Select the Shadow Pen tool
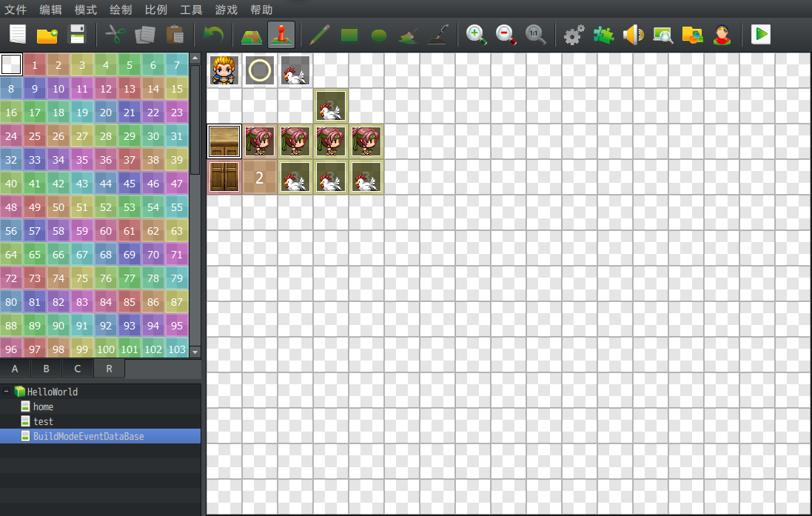The image size is (812, 516). coord(438,35)
